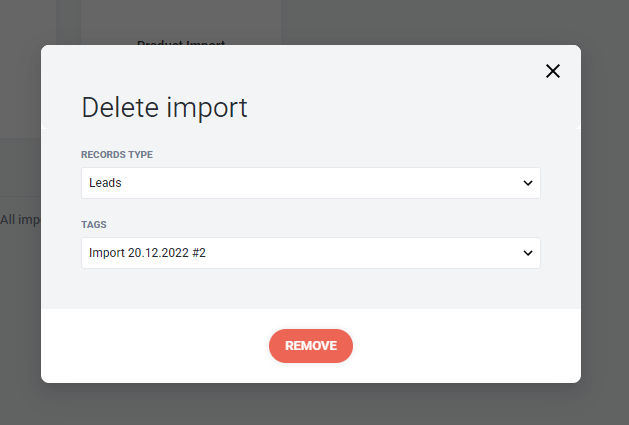This screenshot has height=425, width=629.
Task: Click the 'Delete import' dialog heading
Action: [164, 108]
